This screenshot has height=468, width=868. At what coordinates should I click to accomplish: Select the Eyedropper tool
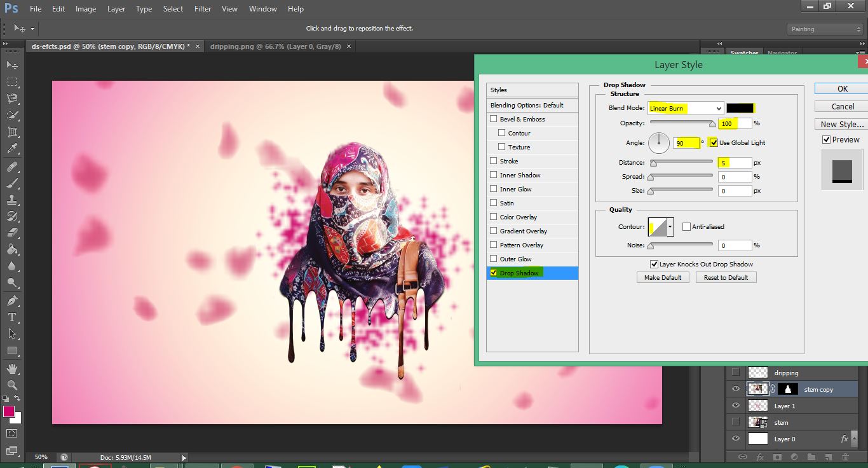(x=12, y=149)
